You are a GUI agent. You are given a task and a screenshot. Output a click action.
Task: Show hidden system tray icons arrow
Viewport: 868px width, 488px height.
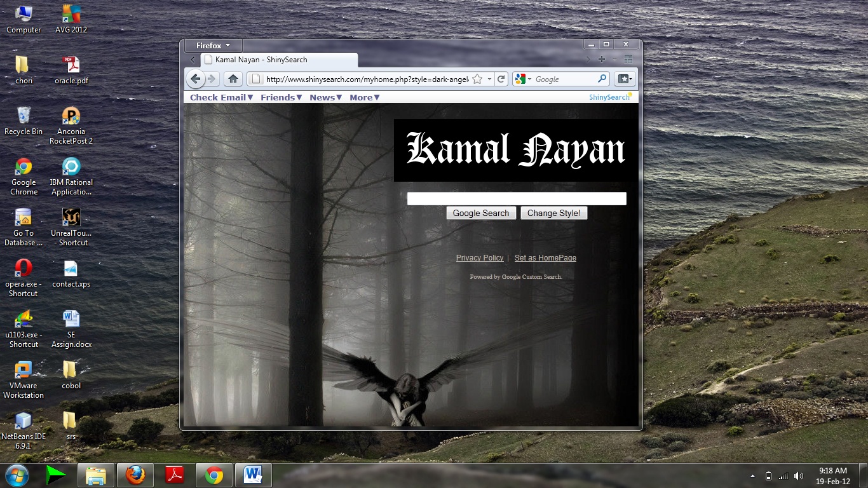[753, 476]
